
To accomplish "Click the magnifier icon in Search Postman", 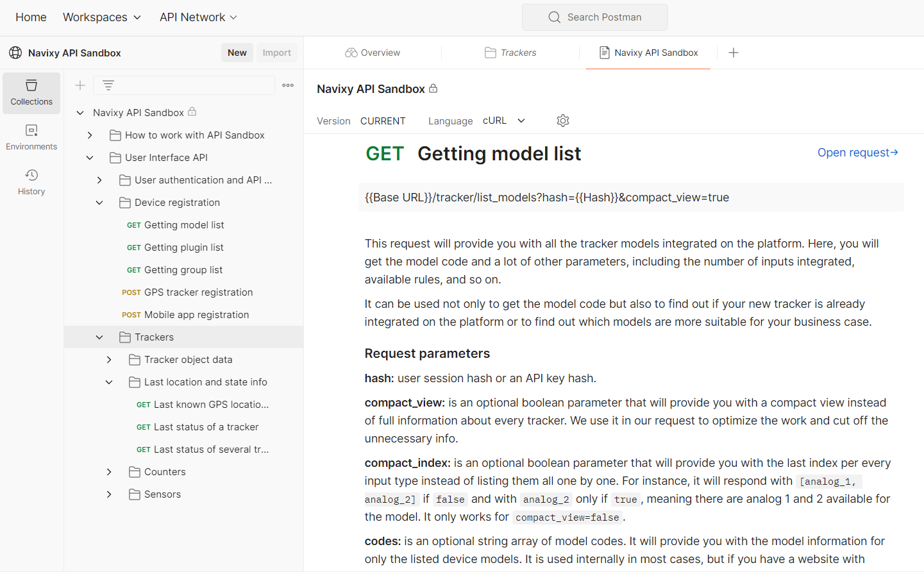I will [x=555, y=17].
